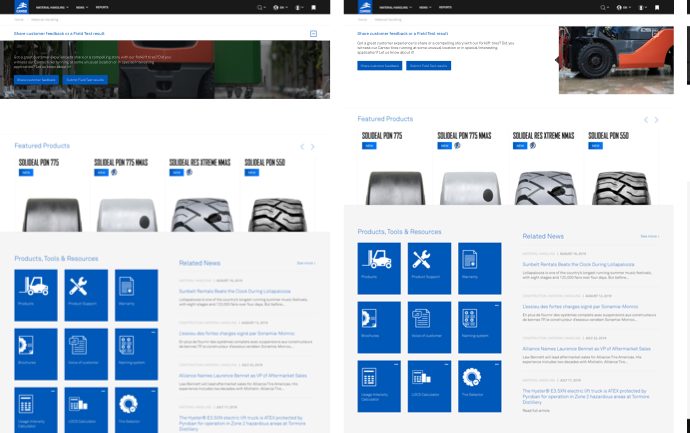This screenshot has height=433, width=690.
Task: Expand the Material Handling menu in right mockup
Action: pos(396,7)
